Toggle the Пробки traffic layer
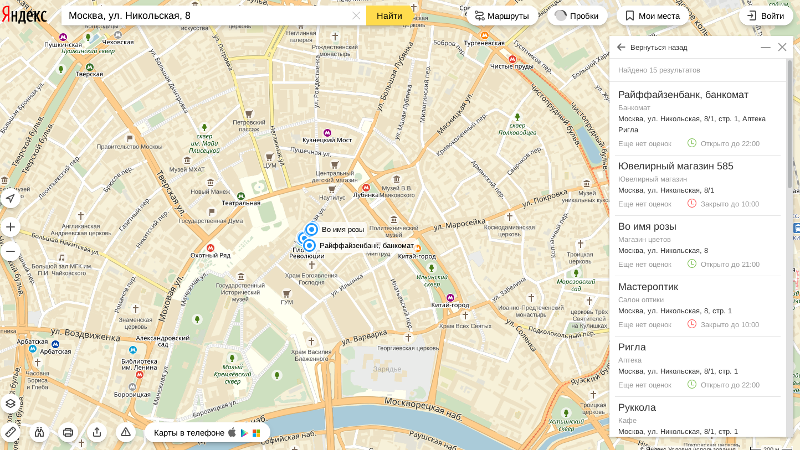 point(577,16)
